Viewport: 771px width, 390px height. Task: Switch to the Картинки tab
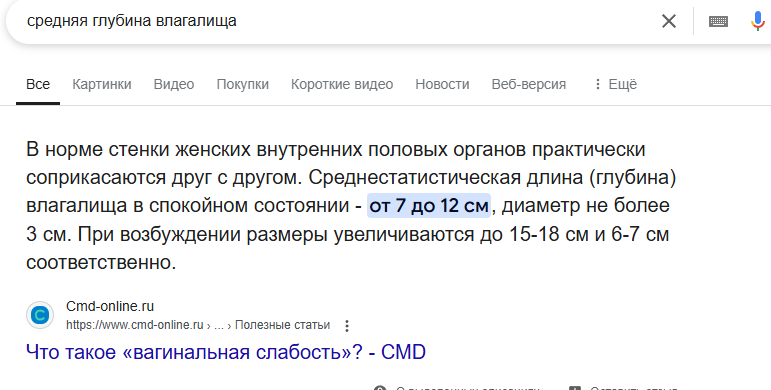pyautogui.click(x=102, y=85)
